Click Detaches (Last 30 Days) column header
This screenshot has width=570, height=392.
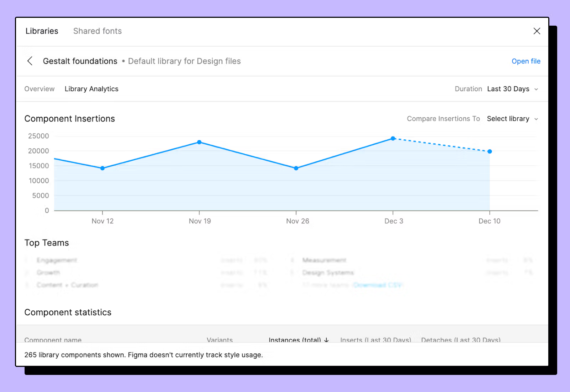click(461, 340)
